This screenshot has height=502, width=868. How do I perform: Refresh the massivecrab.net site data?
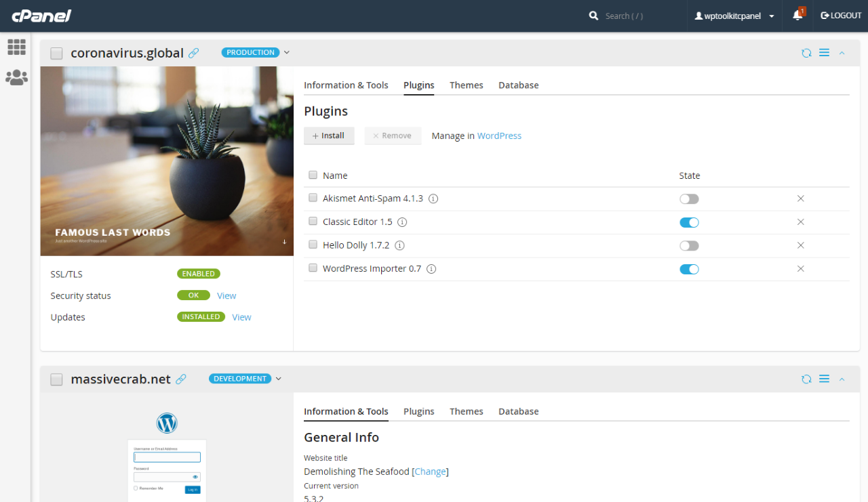click(x=806, y=379)
